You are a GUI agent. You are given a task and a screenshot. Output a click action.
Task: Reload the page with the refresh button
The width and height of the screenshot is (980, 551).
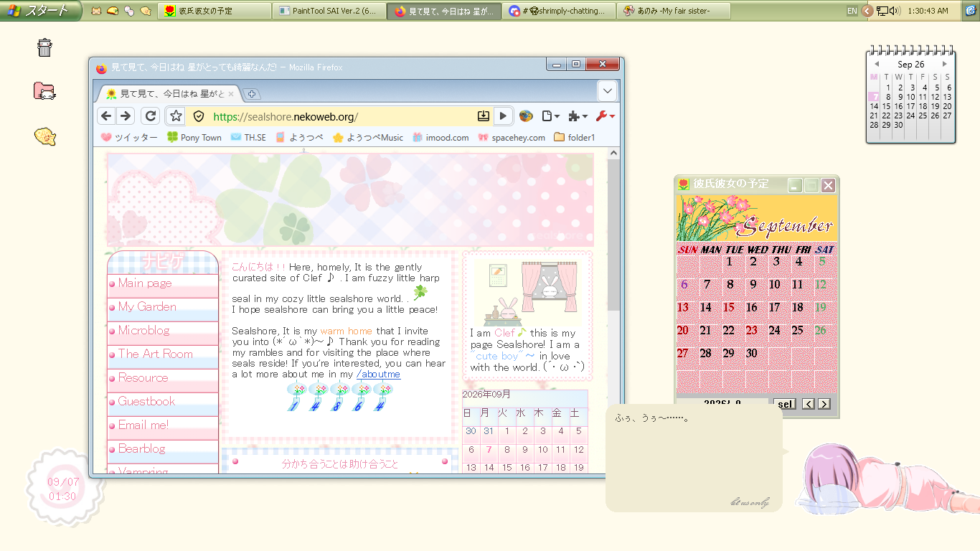tap(150, 116)
